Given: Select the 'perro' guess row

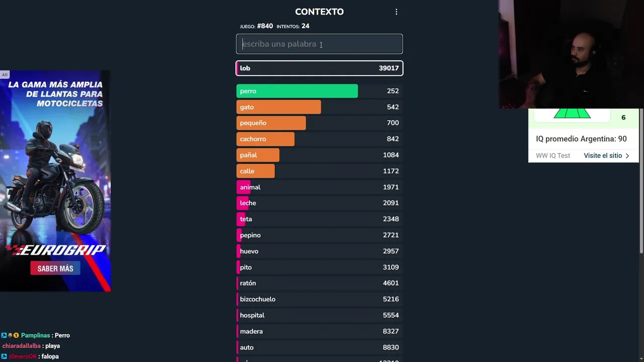Looking at the screenshot, I should 319,91.
